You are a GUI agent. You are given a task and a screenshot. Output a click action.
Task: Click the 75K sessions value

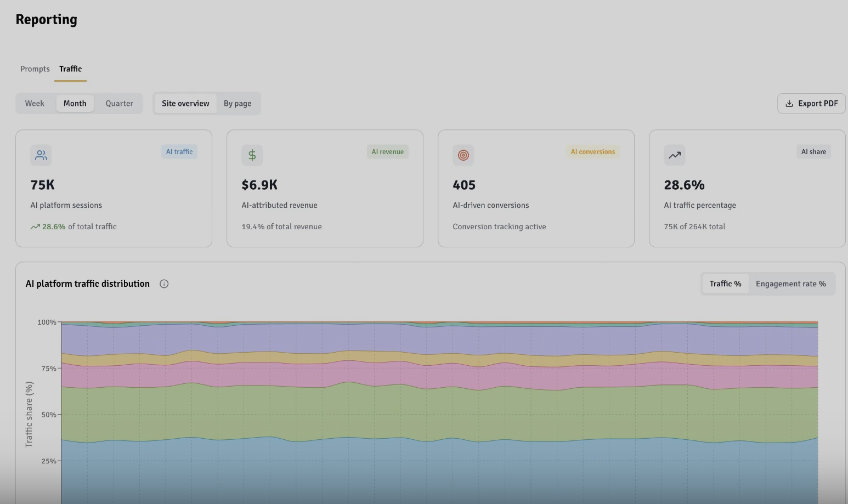coord(43,185)
